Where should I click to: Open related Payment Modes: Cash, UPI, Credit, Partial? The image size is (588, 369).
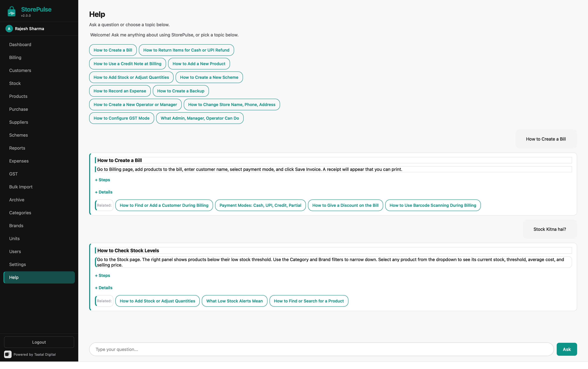point(260,205)
